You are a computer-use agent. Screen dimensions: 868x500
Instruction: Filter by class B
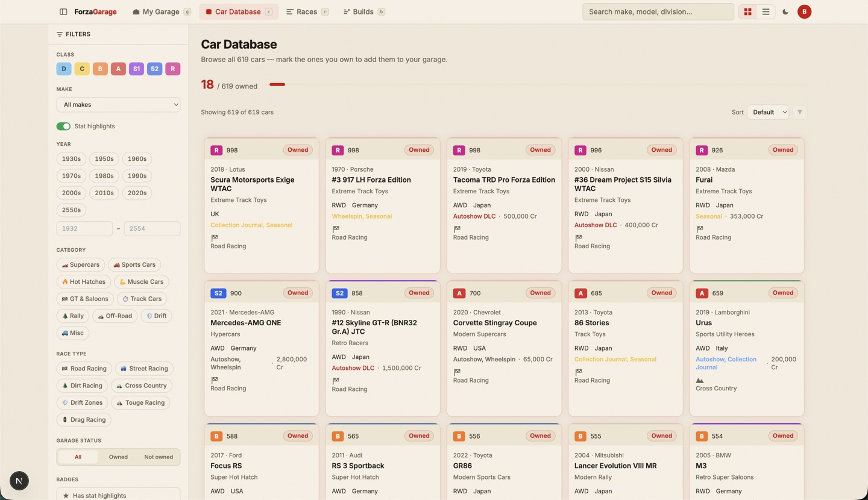[x=100, y=69]
